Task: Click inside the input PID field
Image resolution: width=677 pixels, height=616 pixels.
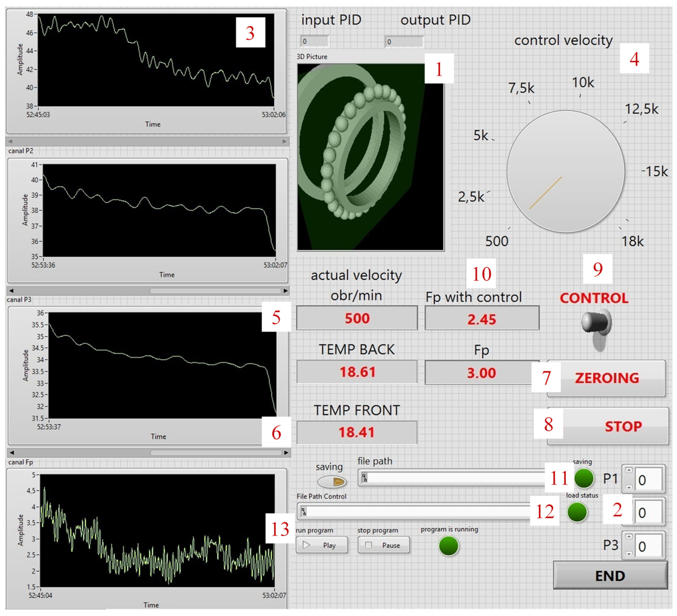Action: (315, 42)
